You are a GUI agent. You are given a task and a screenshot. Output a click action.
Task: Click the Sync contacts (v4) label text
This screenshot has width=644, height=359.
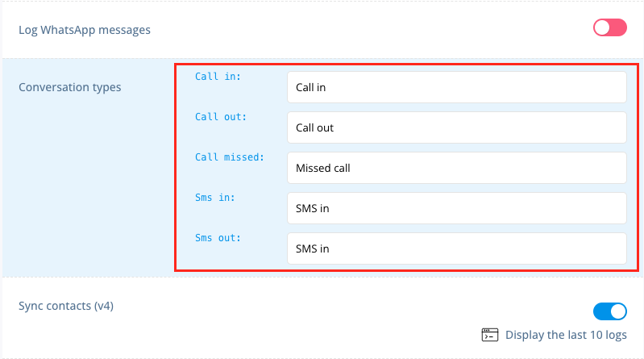(x=66, y=306)
